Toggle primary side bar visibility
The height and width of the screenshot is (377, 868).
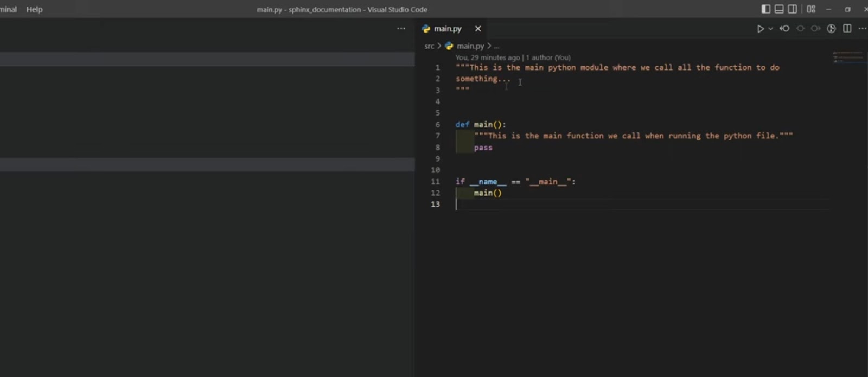coord(766,9)
